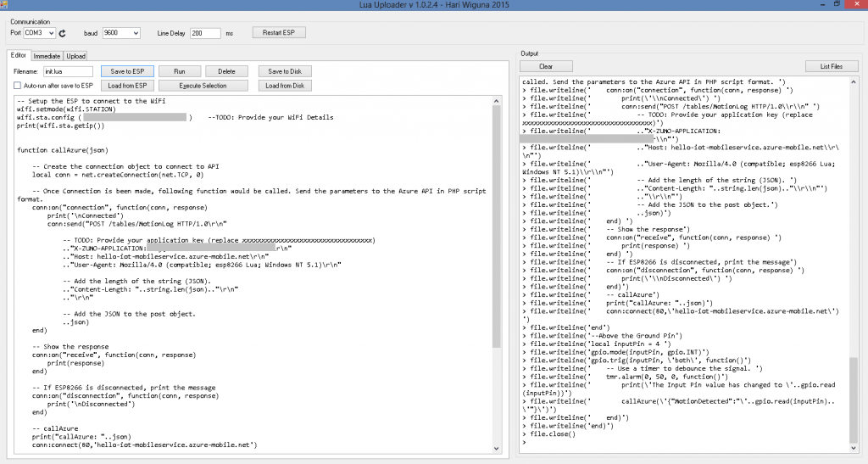Click editor scrollbar up arrow
868x464 pixels.
point(496,101)
